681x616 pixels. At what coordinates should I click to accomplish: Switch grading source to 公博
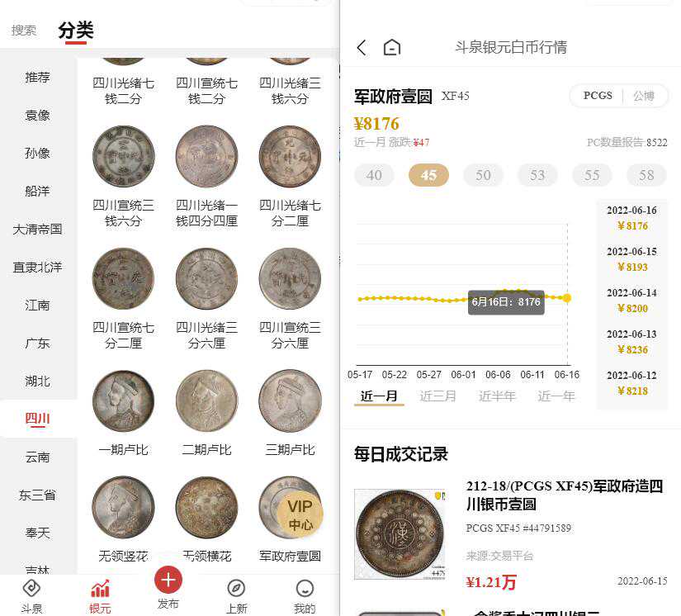[644, 96]
